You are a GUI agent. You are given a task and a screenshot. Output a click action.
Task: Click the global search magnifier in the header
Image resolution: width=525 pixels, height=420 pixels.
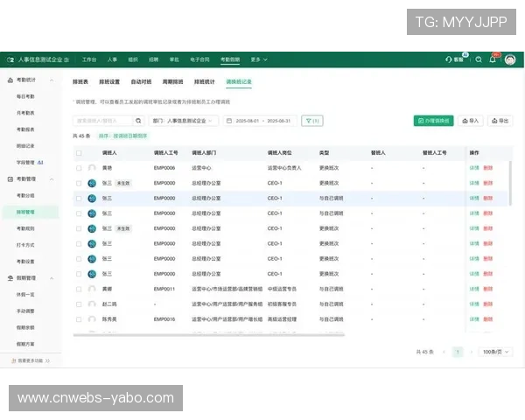[x=479, y=59]
